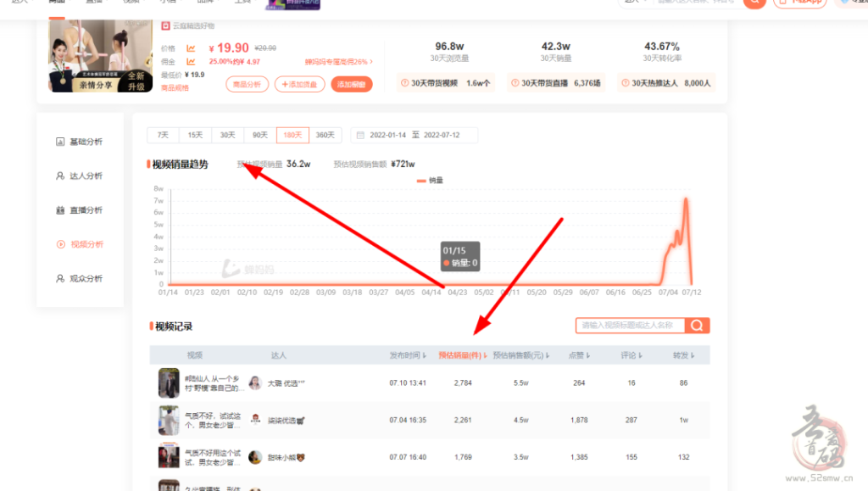Select the 90天 time range tab
Screen dimensions: 868x491
pos(260,135)
